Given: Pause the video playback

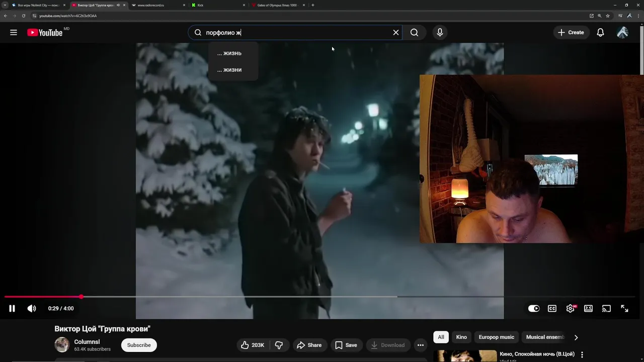Looking at the screenshot, I should click(12, 309).
